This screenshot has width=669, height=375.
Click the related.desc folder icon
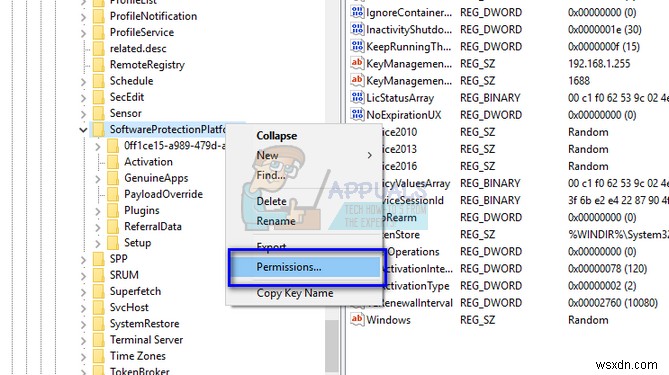[99, 49]
